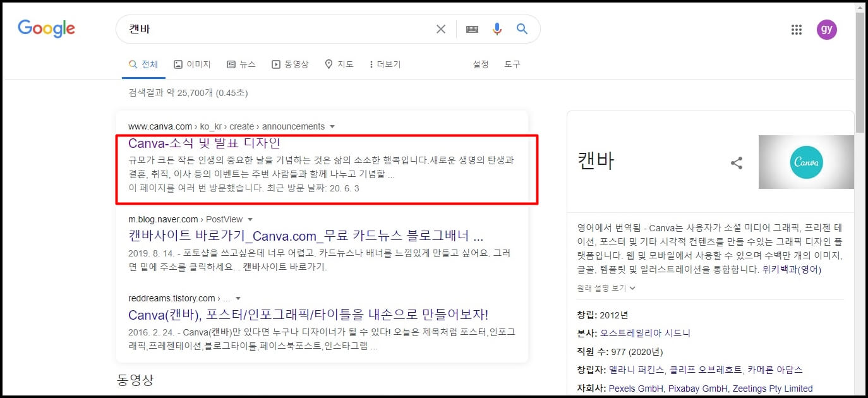Open the on-screen keyboard icon
Viewport: 868px width, 398px height.
(x=472, y=29)
